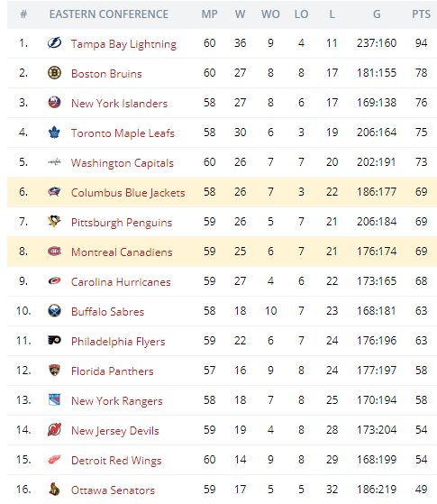The width and height of the screenshot is (437, 504).
Task: Sort table by G goals column header
Action: [377, 14]
